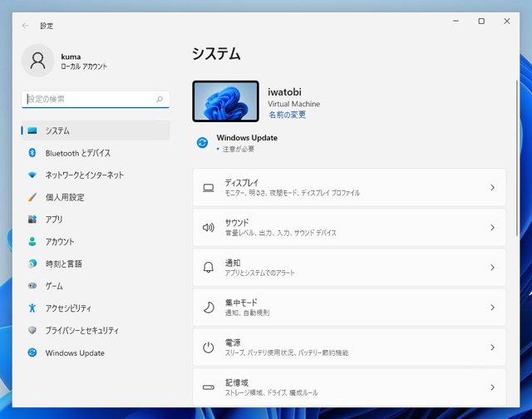532x419 pixels.
Task: Click the サウンド card title
Action: [x=237, y=223]
